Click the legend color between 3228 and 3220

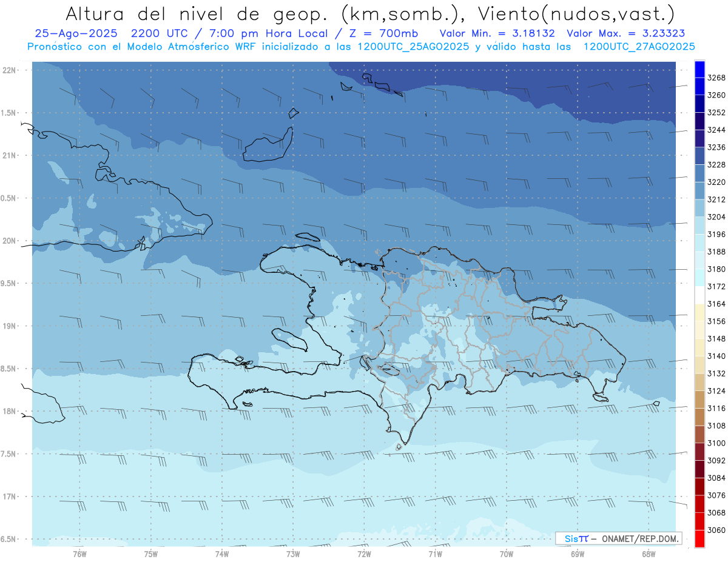click(x=699, y=173)
